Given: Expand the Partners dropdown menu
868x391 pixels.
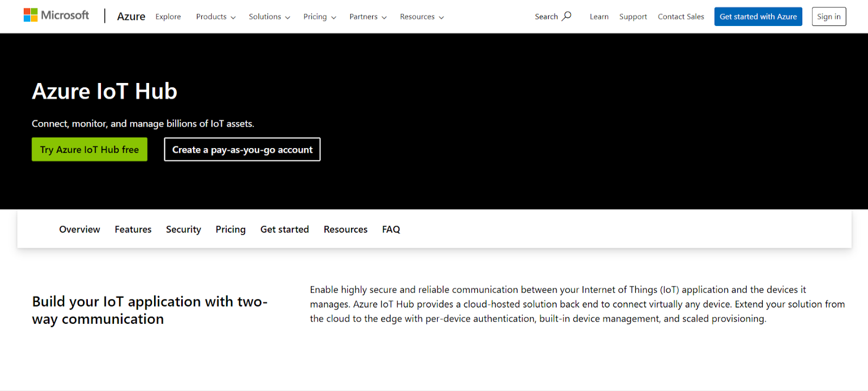Looking at the screenshot, I should pos(368,17).
